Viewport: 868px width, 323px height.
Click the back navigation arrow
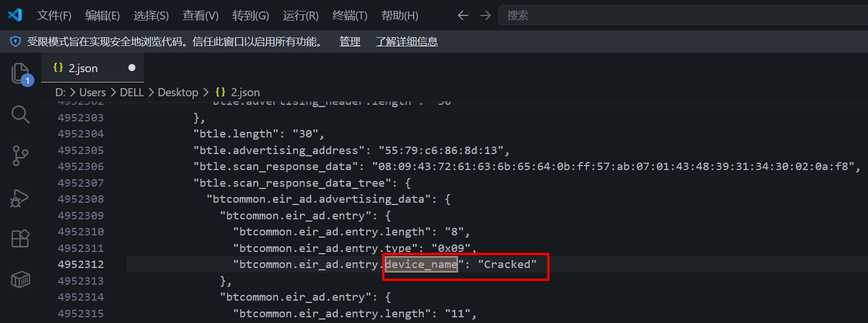click(x=463, y=15)
